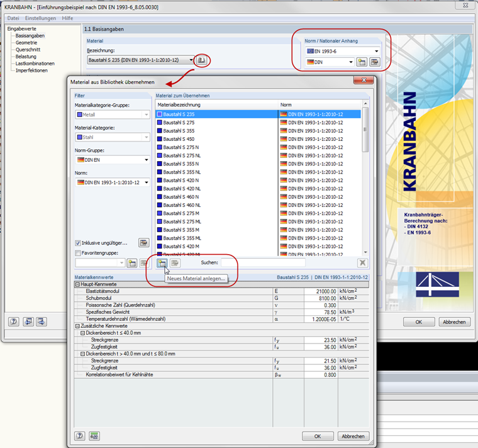Click units decimal places icon in dialog footer
The width and height of the screenshot is (478, 448).
(94, 436)
